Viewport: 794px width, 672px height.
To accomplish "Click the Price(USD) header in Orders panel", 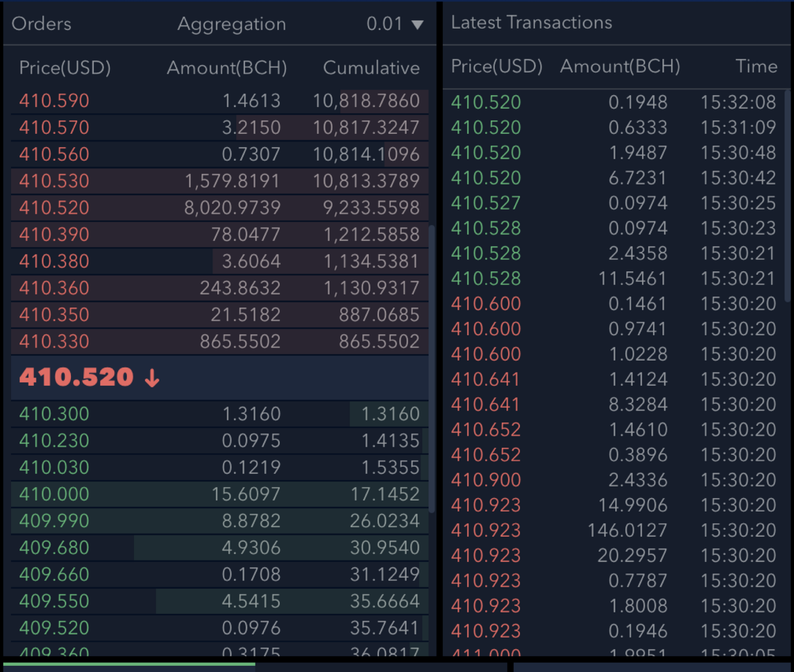I will [65, 68].
